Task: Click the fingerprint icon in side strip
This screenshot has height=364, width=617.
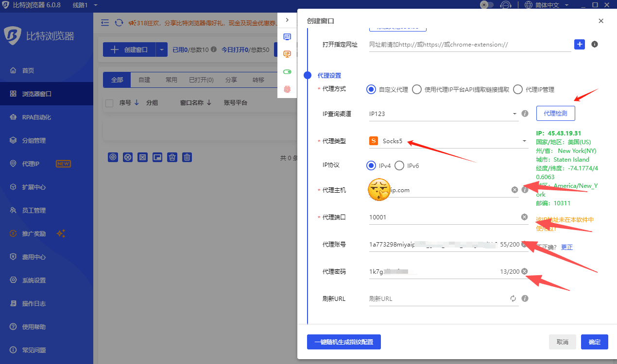Action: click(x=287, y=89)
